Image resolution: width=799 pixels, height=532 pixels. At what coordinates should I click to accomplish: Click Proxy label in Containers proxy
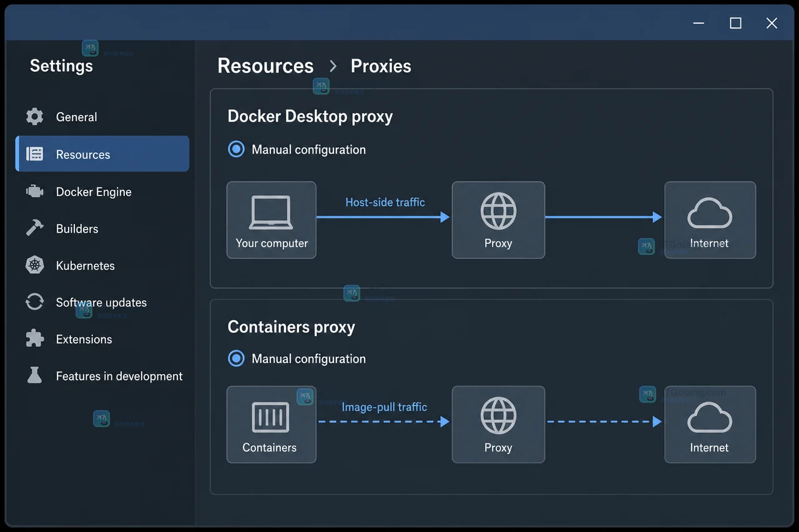(x=498, y=447)
